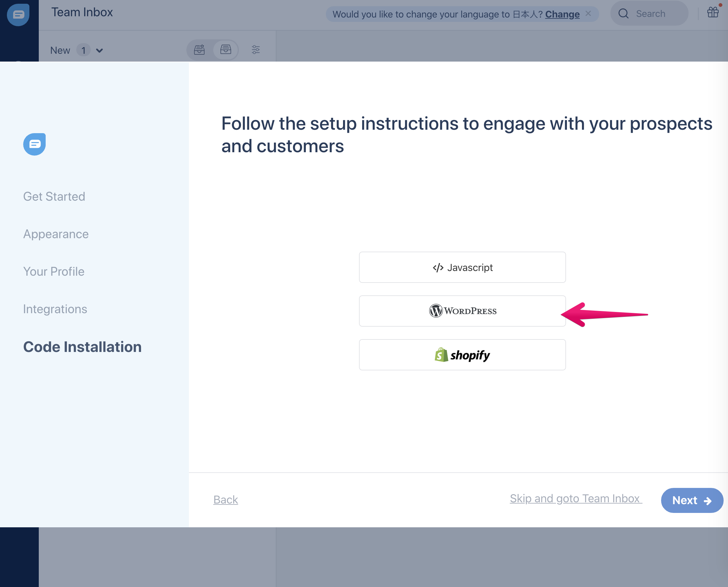Open the gift box icon
The height and width of the screenshot is (587, 728).
click(x=712, y=12)
